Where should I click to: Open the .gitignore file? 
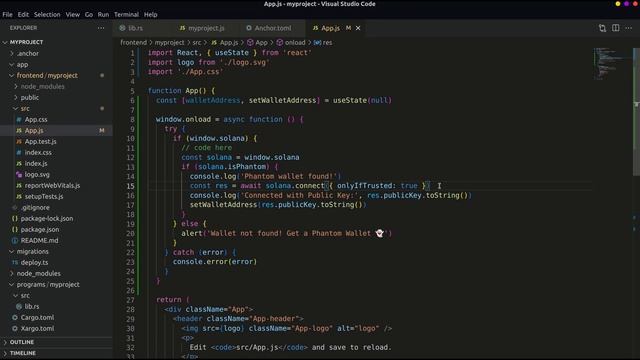point(35,208)
